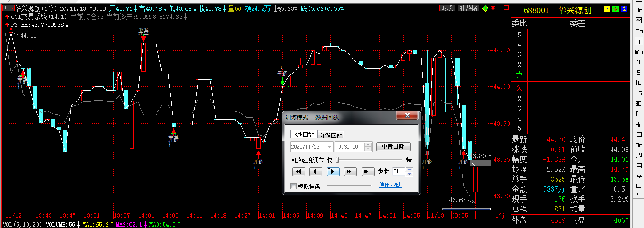Select the Hn period in right sidebar
Screen dimensions: 644x228
[639, 124]
